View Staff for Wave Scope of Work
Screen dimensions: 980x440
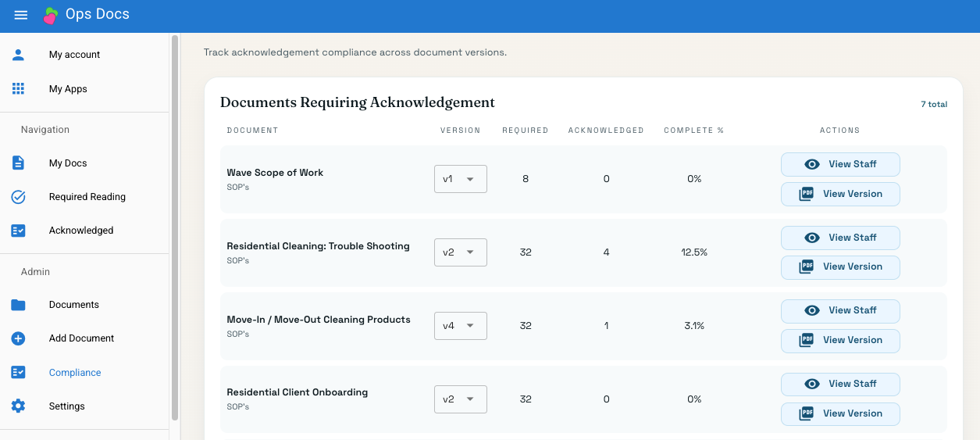point(840,164)
